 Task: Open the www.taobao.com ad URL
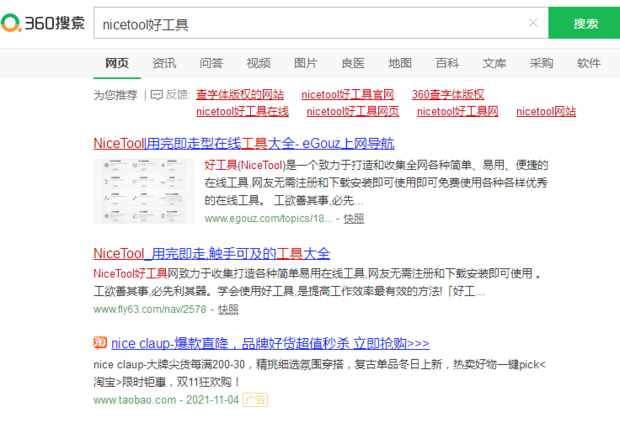[x=134, y=400]
